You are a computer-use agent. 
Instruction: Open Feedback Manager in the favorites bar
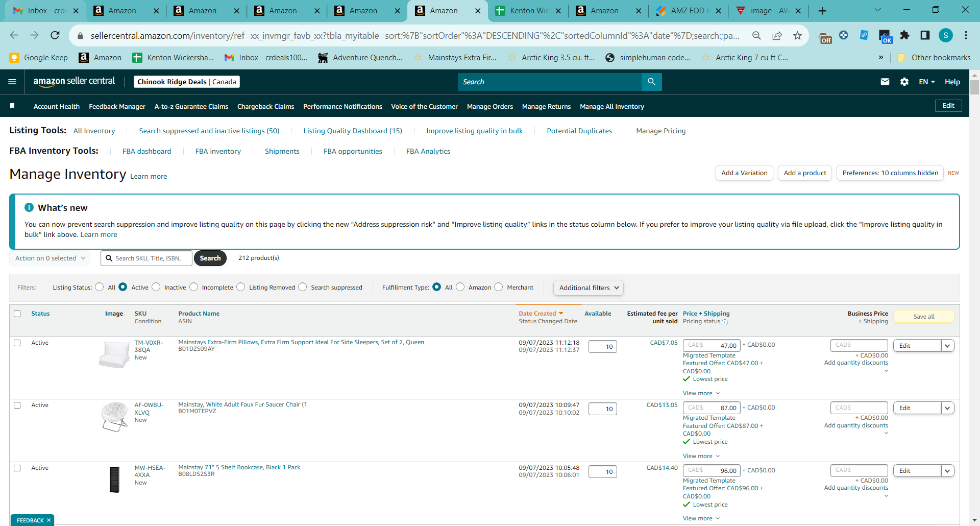(x=117, y=106)
